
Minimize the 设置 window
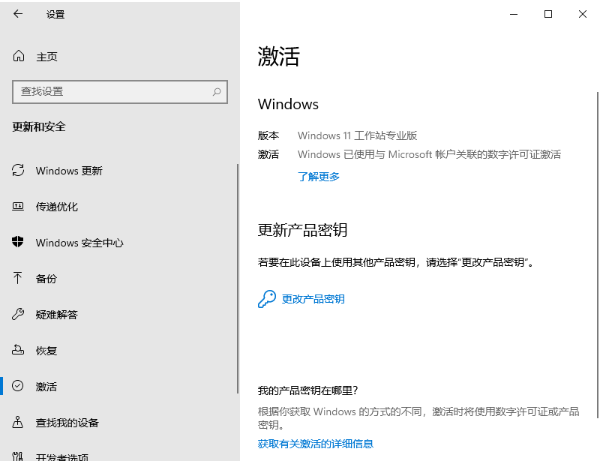(x=514, y=14)
